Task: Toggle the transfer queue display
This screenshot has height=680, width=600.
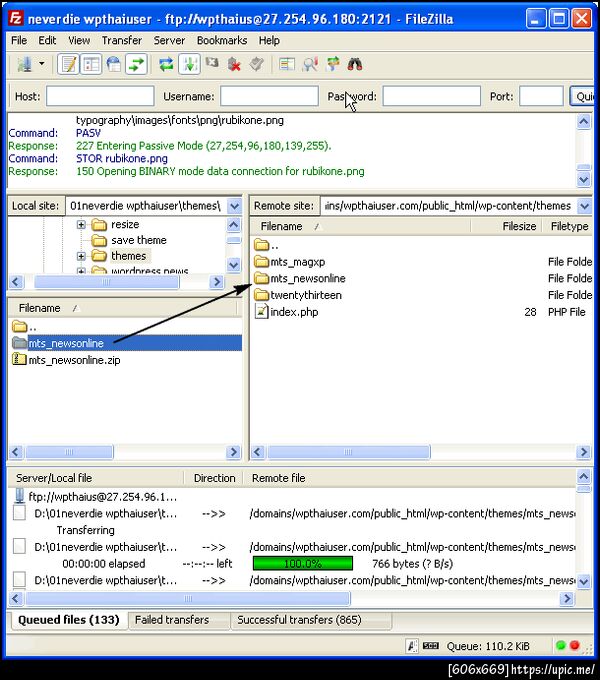Action: (x=137, y=65)
